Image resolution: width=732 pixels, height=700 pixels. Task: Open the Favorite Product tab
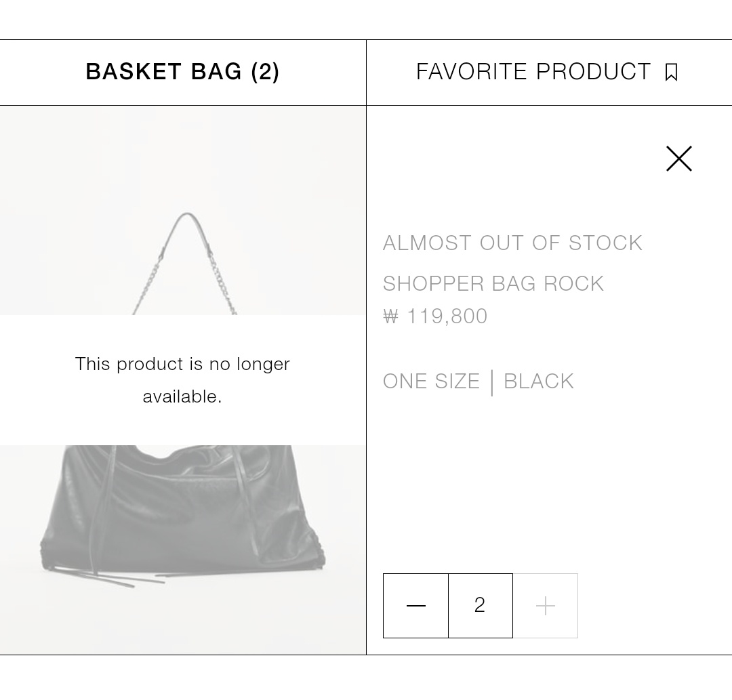550,73
